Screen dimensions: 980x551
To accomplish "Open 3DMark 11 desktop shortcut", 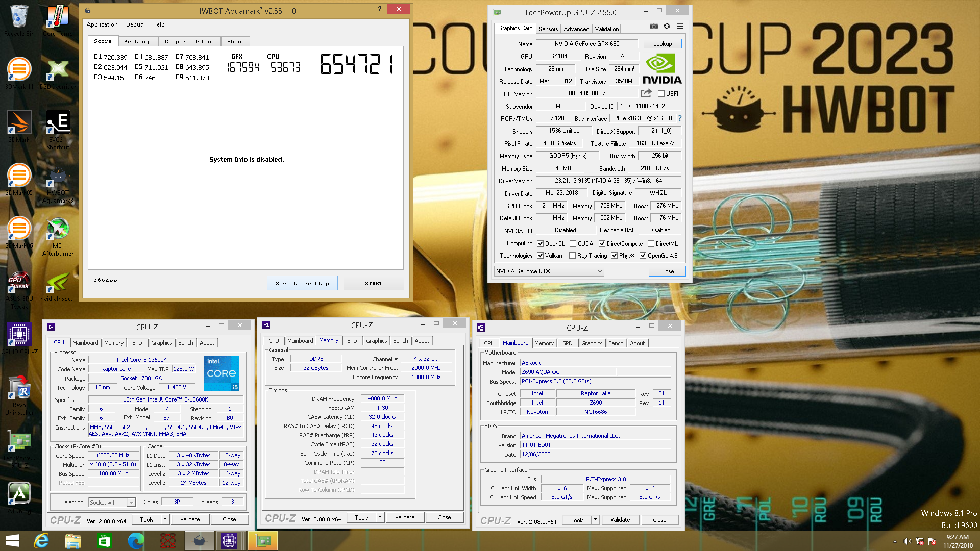I will click(x=19, y=73).
